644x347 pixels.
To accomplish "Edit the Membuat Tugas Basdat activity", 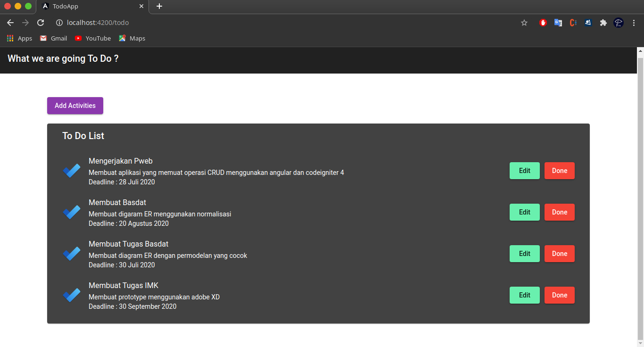I will [525, 254].
